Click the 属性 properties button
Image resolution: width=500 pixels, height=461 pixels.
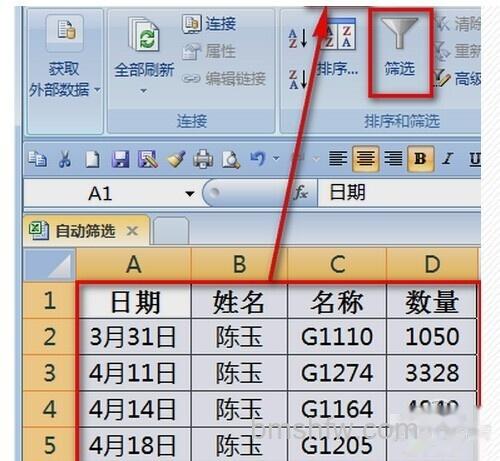pyautogui.click(x=209, y=51)
